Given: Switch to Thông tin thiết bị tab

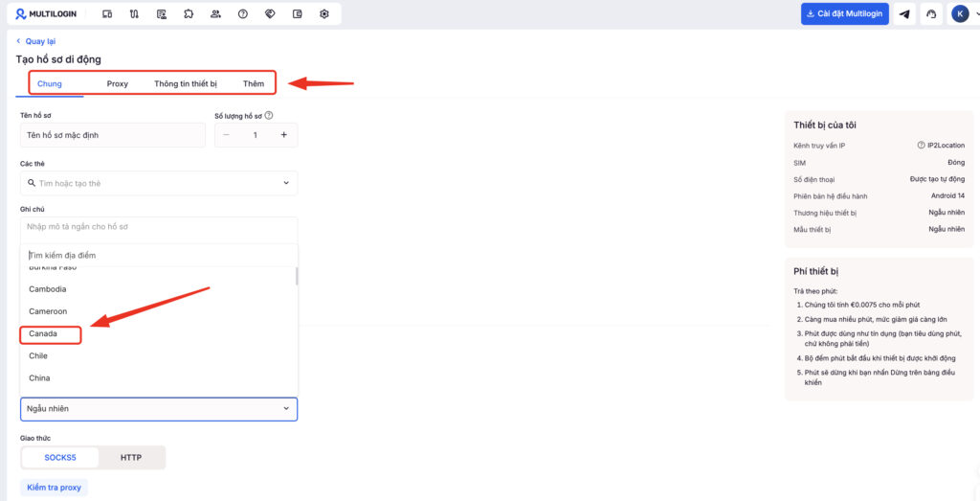Looking at the screenshot, I should coord(186,83).
